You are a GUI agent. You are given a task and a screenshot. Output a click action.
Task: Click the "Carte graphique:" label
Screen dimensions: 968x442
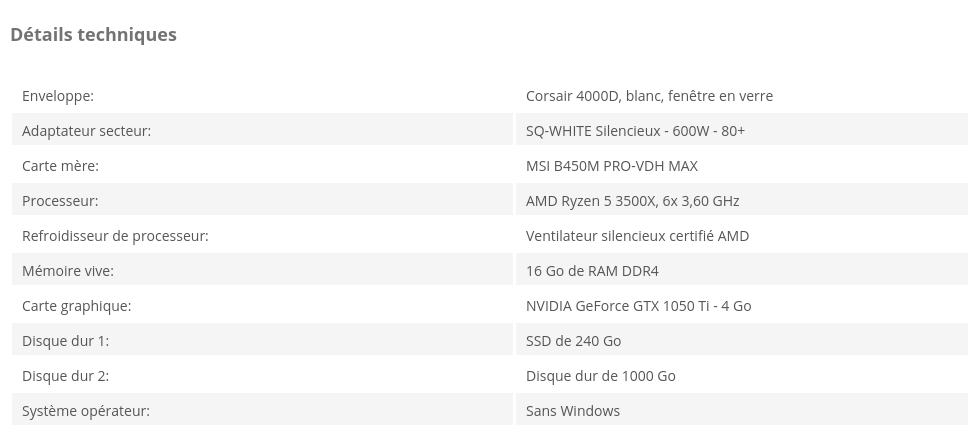tap(76, 306)
